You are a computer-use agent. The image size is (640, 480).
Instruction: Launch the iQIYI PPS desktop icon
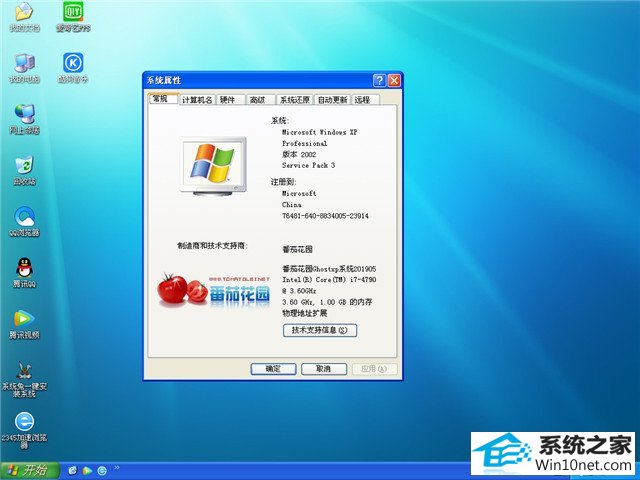pos(73,17)
